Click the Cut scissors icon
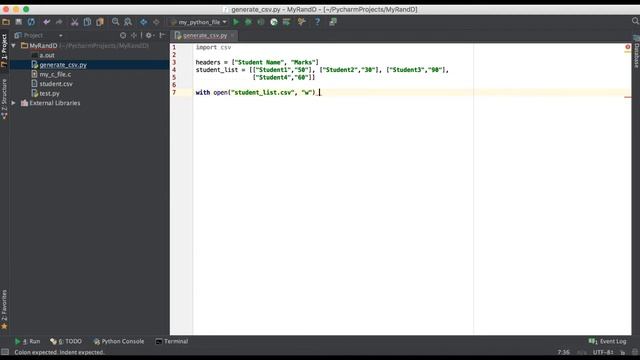640x360 pixels. (74, 22)
